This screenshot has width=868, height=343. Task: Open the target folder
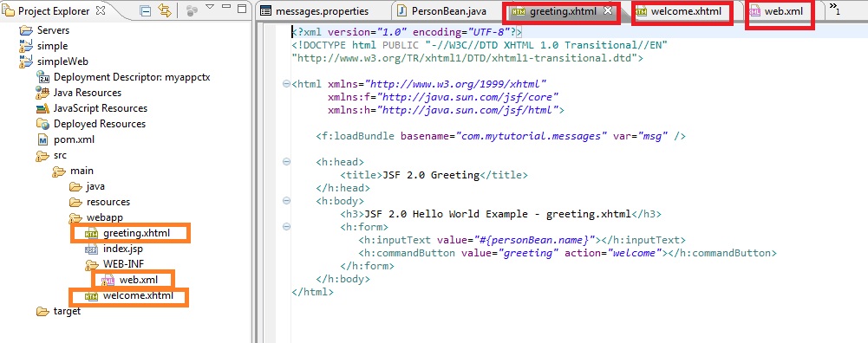pyautogui.click(x=58, y=312)
